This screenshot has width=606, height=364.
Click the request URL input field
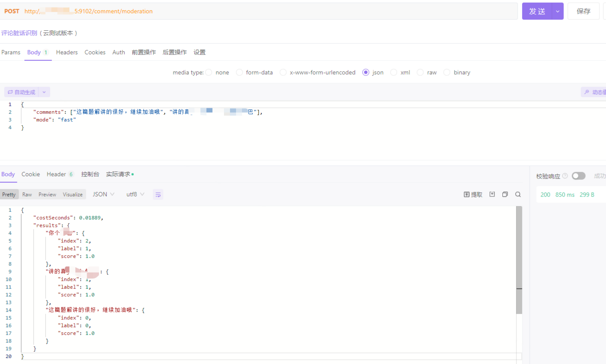click(300, 11)
